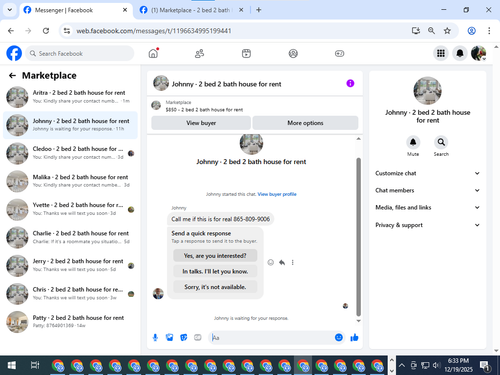Focus the Aa message input field
Image resolution: width=500 pixels, height=375 pixels.
(x=272, y=338)
